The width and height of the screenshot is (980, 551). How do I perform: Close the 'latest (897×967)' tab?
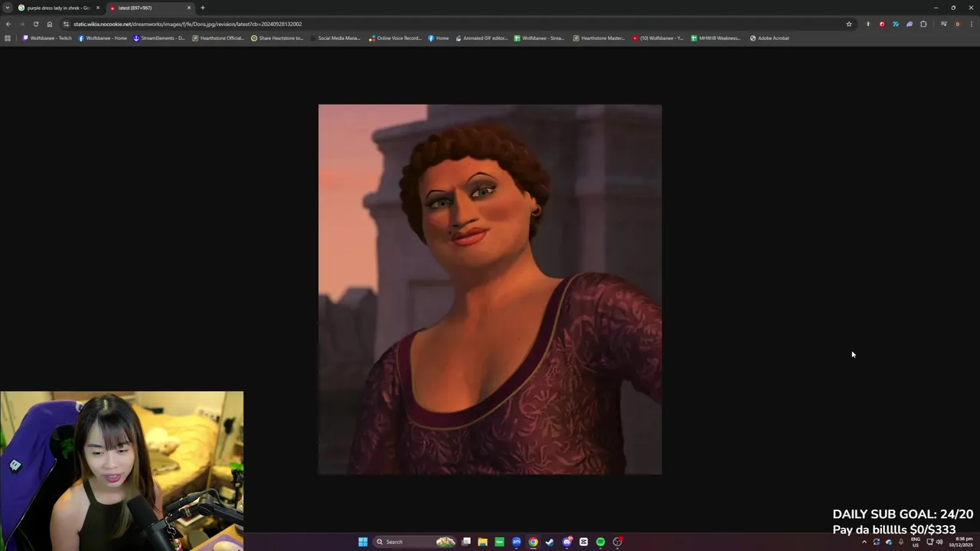click(x=189, y=8)
